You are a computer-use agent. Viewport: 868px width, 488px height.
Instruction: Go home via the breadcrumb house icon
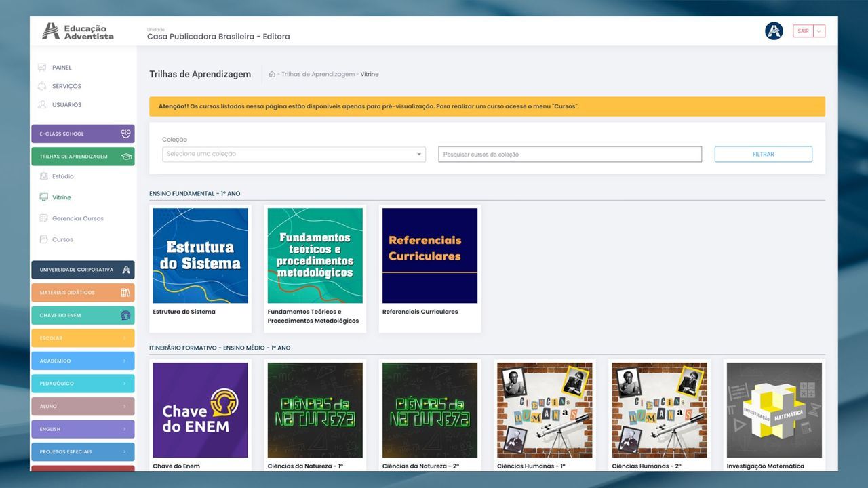click(272, 74)
